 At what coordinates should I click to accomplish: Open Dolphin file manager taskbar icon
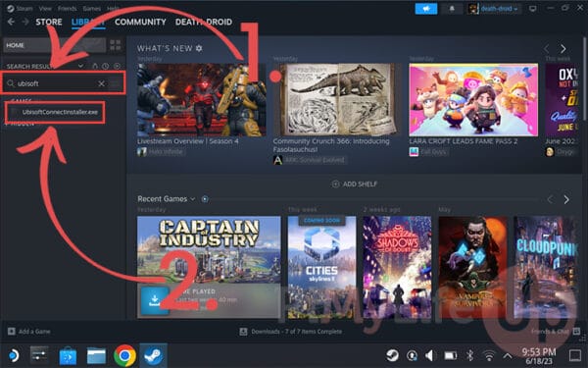point(96,355)
